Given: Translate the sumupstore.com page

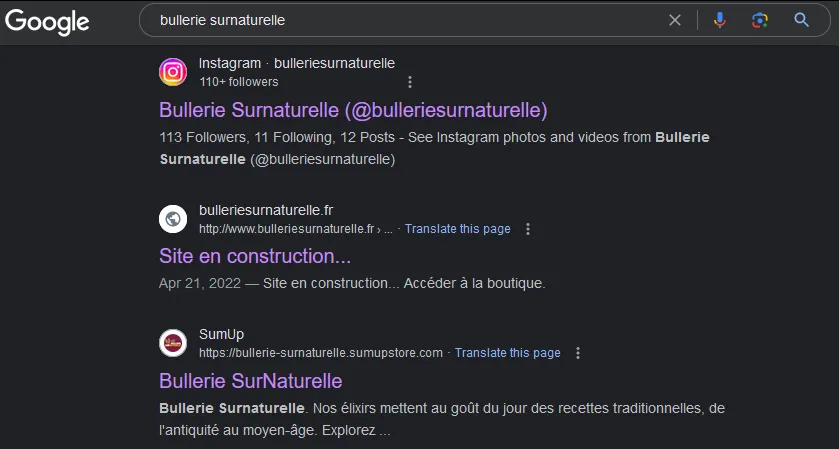Looking at the screenshot, I should (x=507, y=353).
